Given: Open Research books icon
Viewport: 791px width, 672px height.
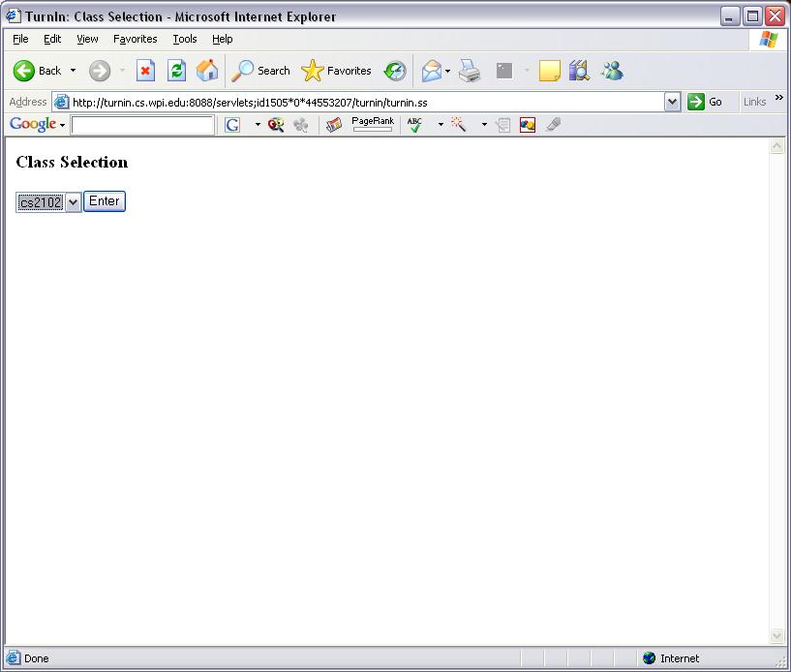Looking at the screenshot, I should [579, 71].
